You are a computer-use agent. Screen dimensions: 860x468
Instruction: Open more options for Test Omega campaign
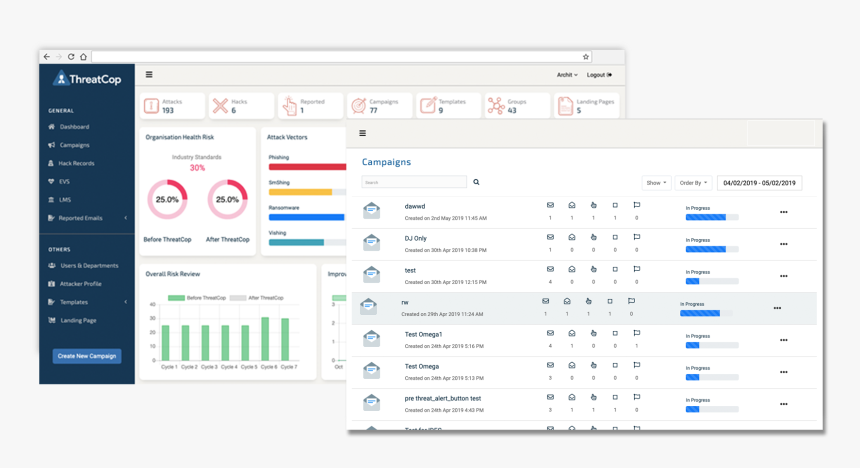click(x=783, y=372)
